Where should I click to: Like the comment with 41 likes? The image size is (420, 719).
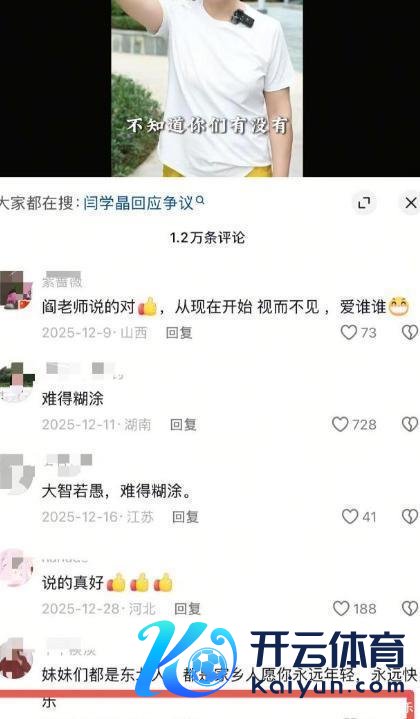point(350,516)
